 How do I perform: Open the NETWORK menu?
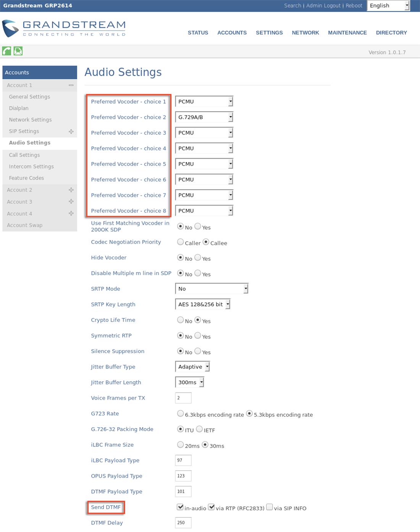(305, 32)
